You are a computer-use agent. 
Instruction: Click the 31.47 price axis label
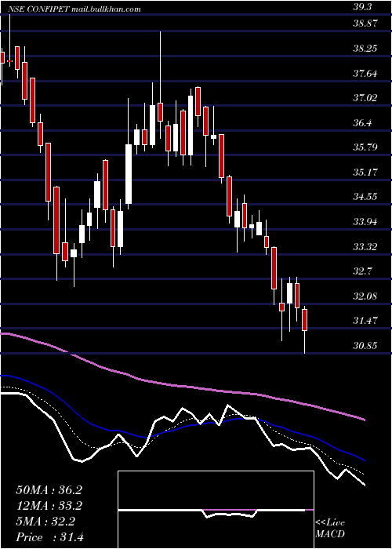[x=365, y=320]
